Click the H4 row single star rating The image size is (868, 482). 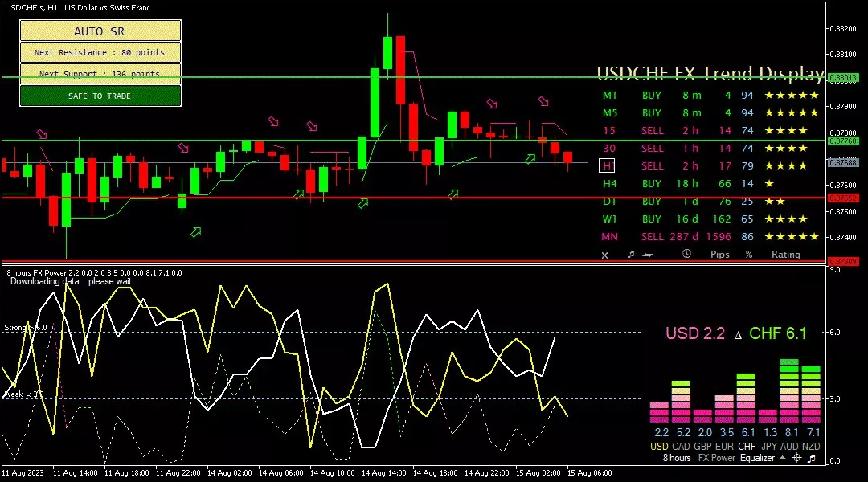tap(769, 184)
